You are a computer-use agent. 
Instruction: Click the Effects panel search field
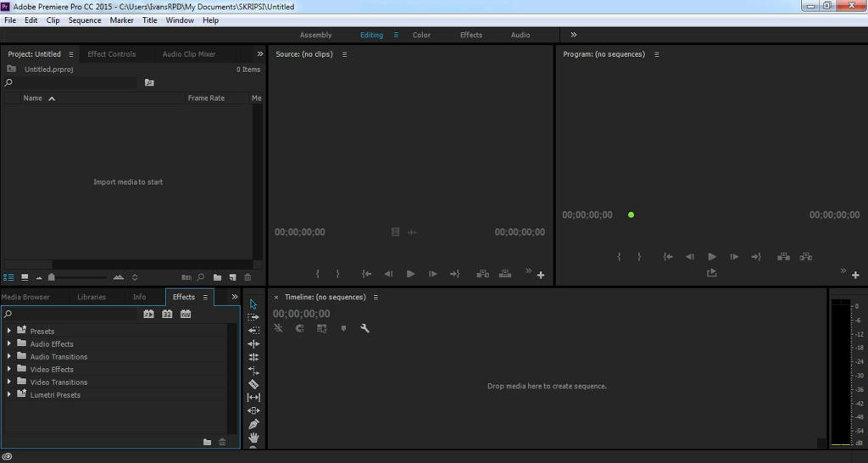pos(72,314)
